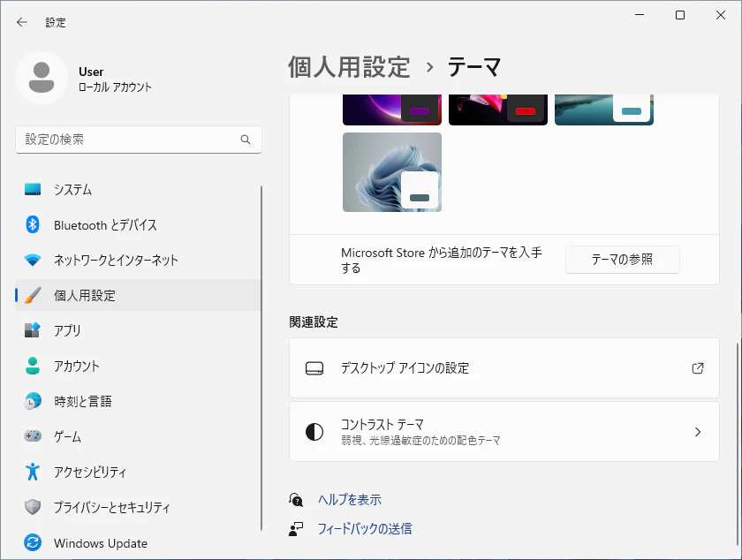Go back to 個人用設定 breadcrumb
This screenshot has width=742, height=560.
click(x=349, y=67)
